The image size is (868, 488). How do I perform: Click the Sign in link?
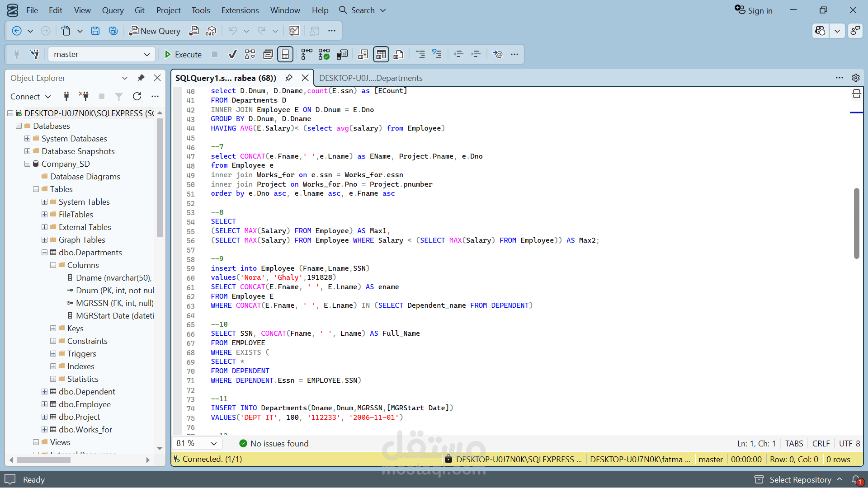(x=754, y=10)
